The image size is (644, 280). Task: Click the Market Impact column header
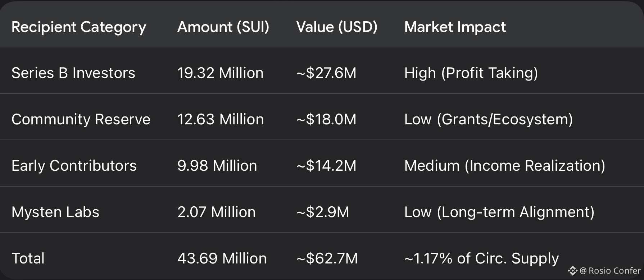point(455,27)
